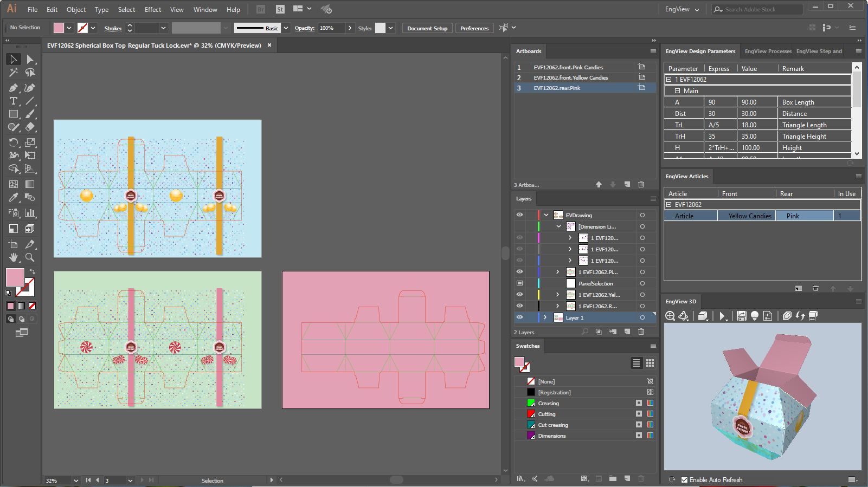This screenshot has width=868, height=487.
Task: Pick the Zoom tool in toolbar
Action: [x=30, y=257]
